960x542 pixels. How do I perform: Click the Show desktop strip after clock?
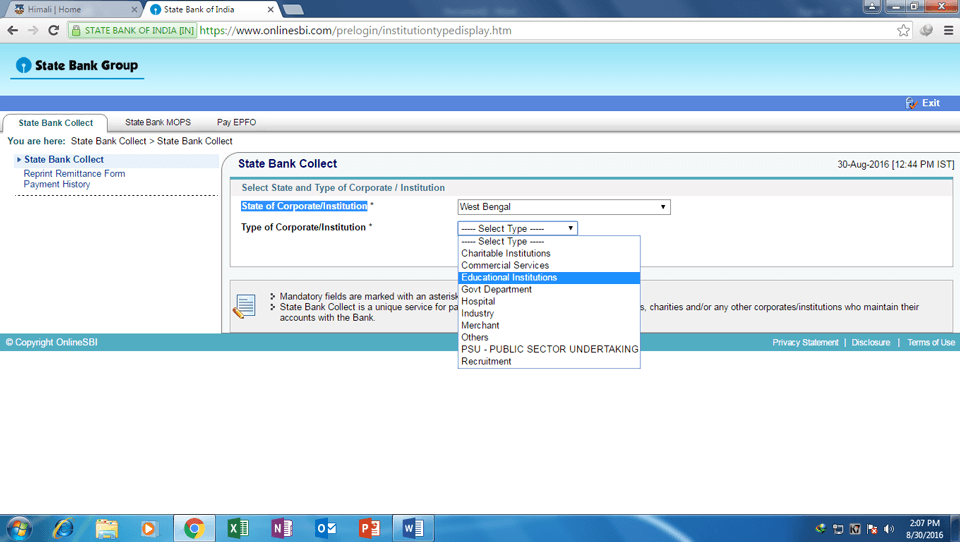pos(955,529)
